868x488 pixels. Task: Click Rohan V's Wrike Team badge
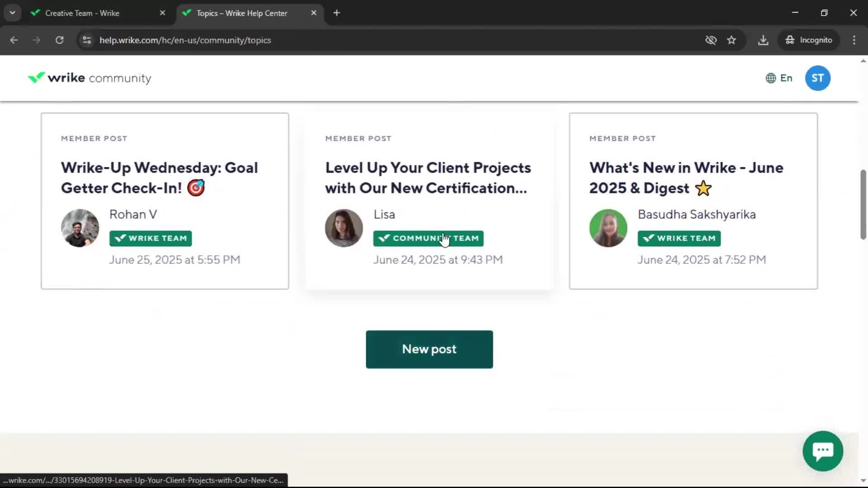(151, 238)
